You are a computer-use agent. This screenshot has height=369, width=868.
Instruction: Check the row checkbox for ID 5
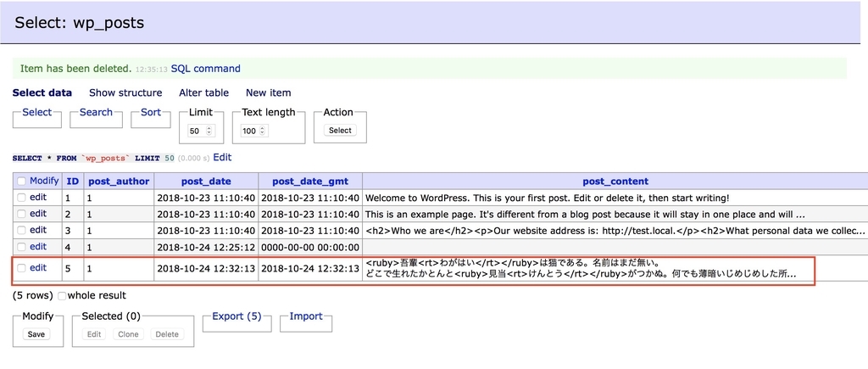click(x=21, y=268)
